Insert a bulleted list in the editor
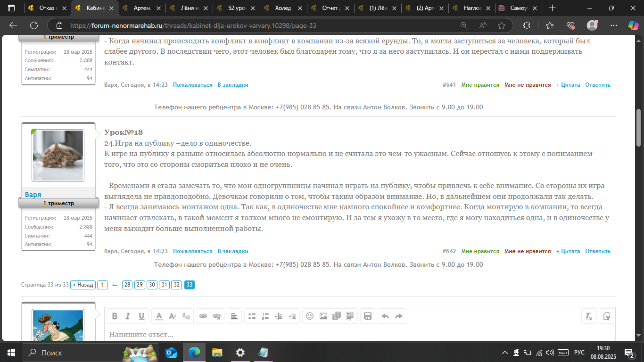Viewport: 644px width, 362px height. tap(252, 316)
